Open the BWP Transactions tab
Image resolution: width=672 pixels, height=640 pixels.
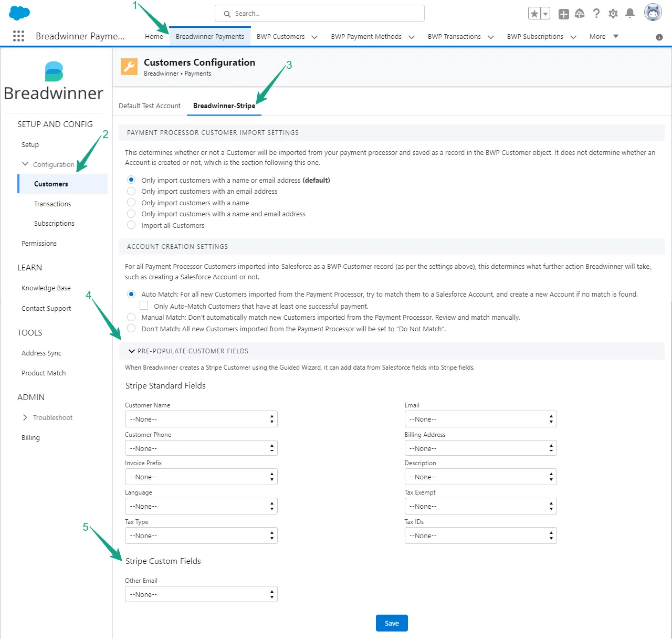click(x=454, y=36)
